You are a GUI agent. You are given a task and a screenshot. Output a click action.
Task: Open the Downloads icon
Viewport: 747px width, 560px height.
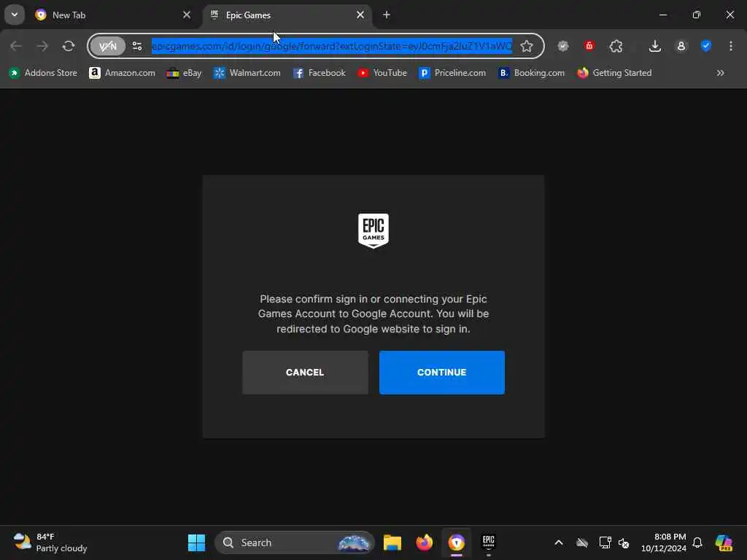pos(655,46)
